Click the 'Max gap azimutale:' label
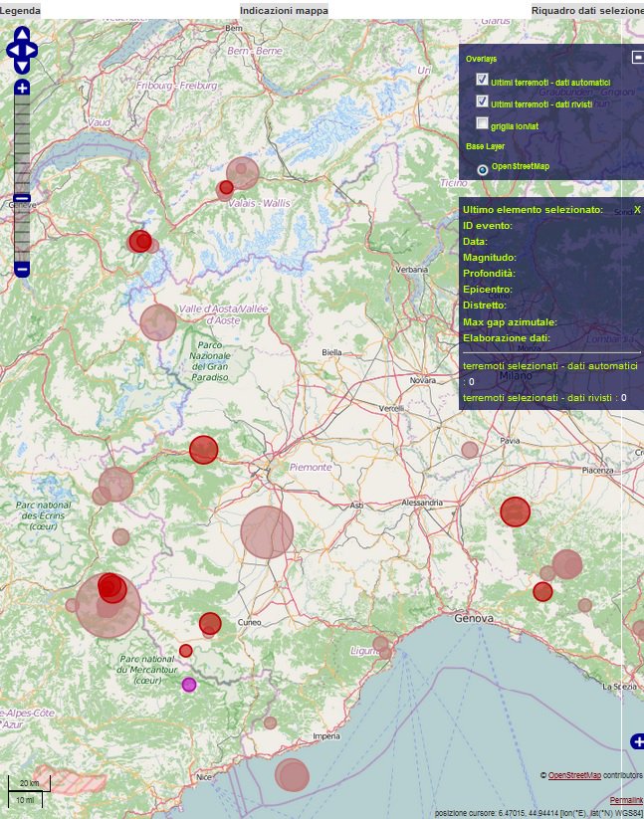644x819 pixels. 510,321
